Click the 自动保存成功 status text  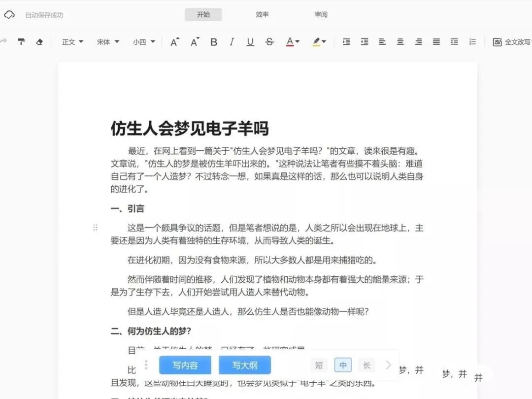click(44, 15)
